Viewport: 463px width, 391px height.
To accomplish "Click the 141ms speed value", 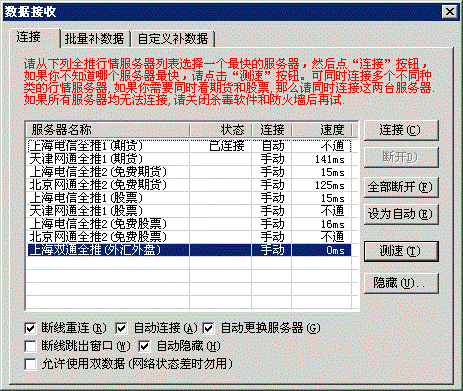I will [x=330, y=159].
